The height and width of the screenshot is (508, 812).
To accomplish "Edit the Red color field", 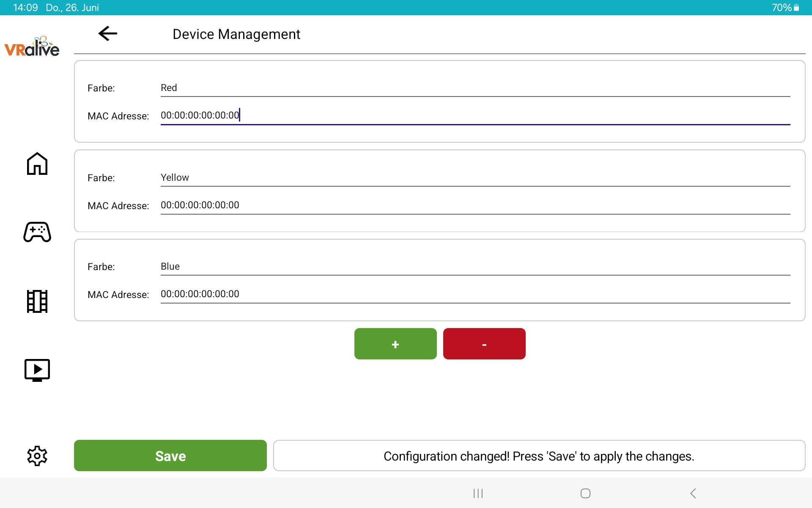I will pyautogui.click(x=475, y=88).
